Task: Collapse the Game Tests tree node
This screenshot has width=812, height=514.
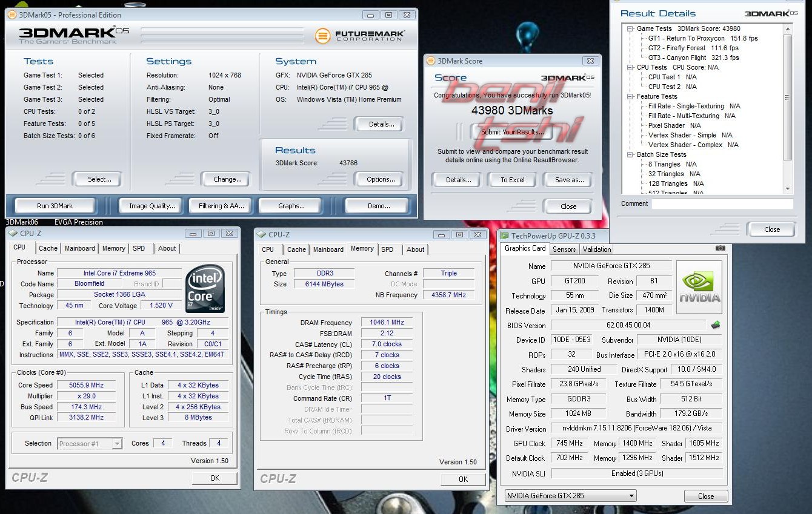Action: pos(631,28)
